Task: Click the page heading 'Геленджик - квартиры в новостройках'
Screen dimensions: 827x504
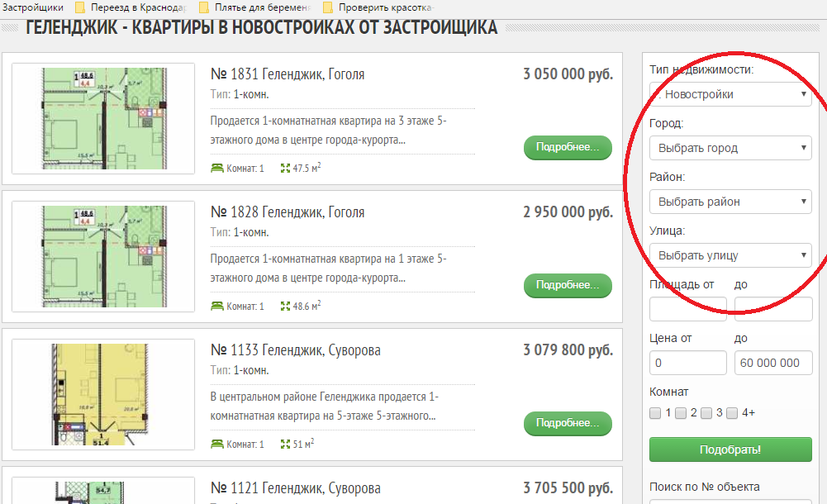Action: point(262,27)
